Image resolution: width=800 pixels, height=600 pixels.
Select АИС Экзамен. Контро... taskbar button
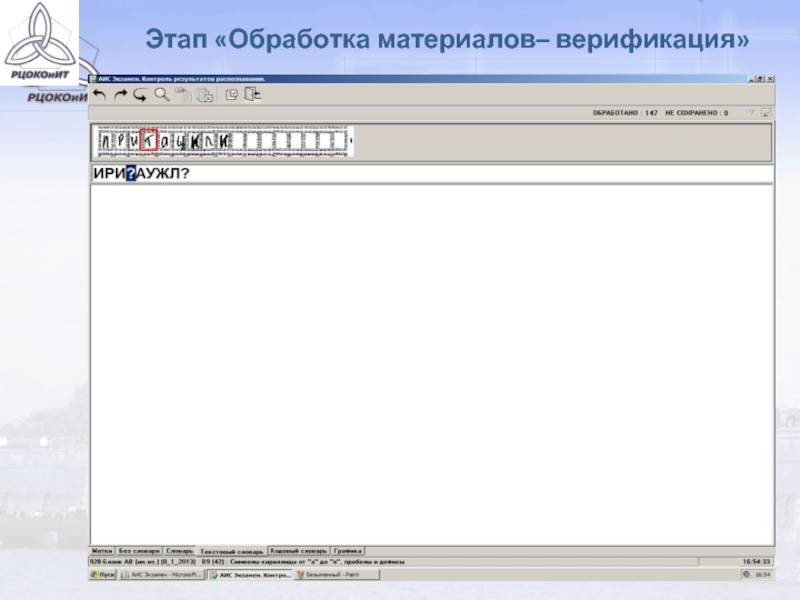[250, 574]
